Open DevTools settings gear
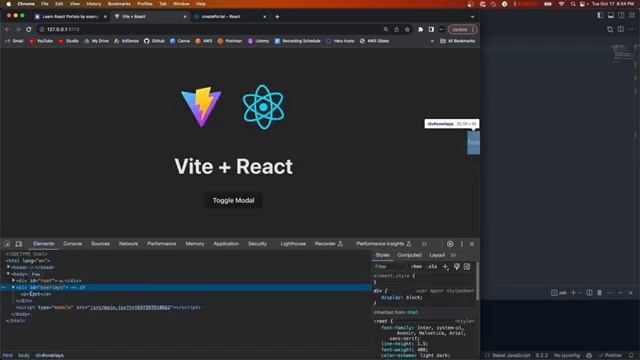Screen dimensions: 640x360 pos(450,244)
